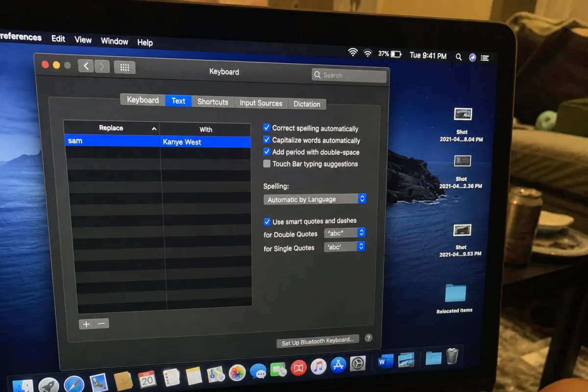Viewport: 588px width, 392px height.
Task: Select screenshot file ending 9.53 PM
Action: point(461,241)
